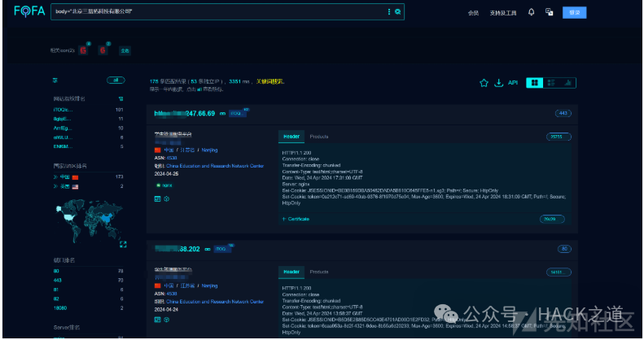
Task: Click the nginx product tag icon
Action: click(x=164, y=185)
